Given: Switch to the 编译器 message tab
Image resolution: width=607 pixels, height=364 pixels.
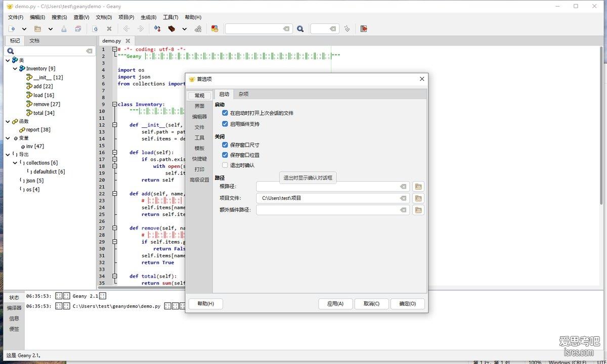Looking at the screenshot, I should coord(14,308).
